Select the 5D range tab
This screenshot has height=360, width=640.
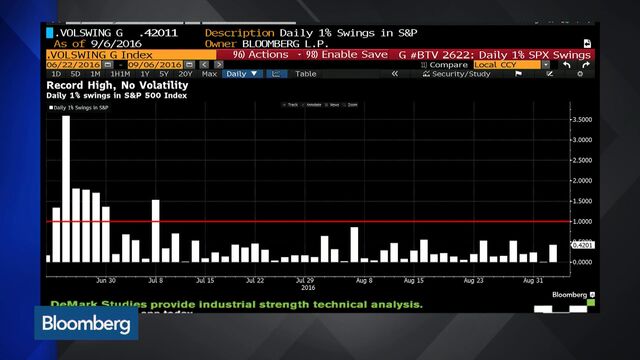tap(76, 74)
